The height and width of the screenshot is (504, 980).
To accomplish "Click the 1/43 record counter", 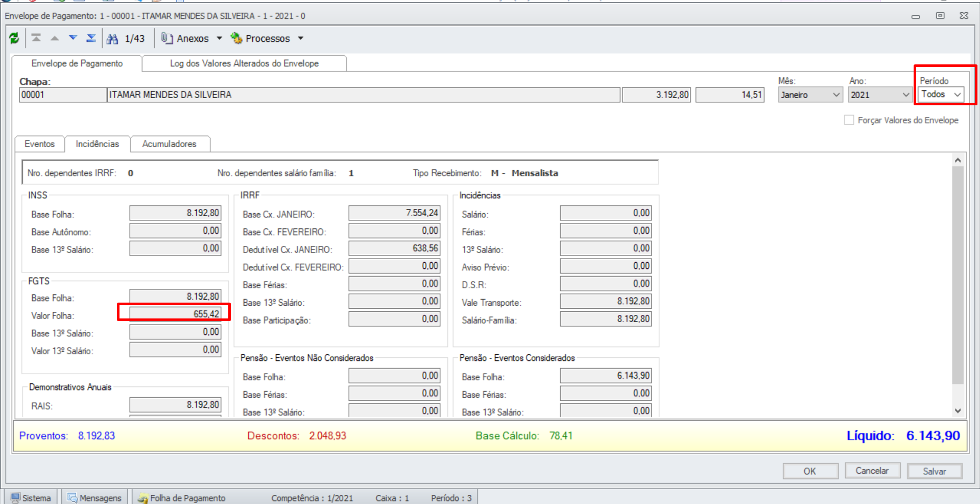I will pyautogui.click(x=135, y=39).
